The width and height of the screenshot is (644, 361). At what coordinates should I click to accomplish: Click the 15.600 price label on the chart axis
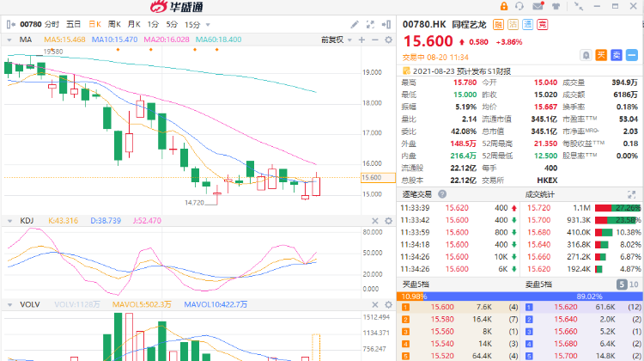(x=378, y=178)
